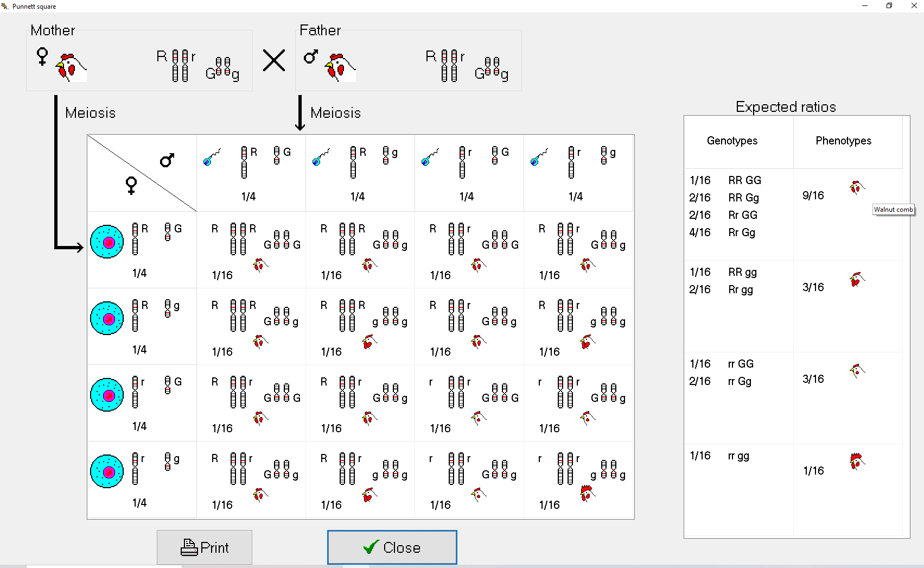Image resolution: width=924 pixels, height=568 pixels.
Task: Click the 'Meiosis' label below the Father panel
Action: [336, 113]
